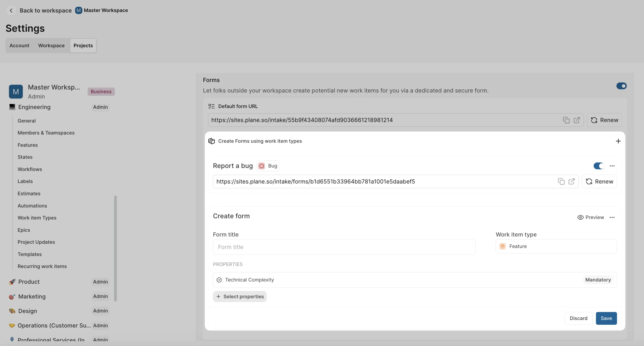Expand the Engineering project settings
This screenshot has width=644, height=346.
pyautogui.click(x=34, y=107)
